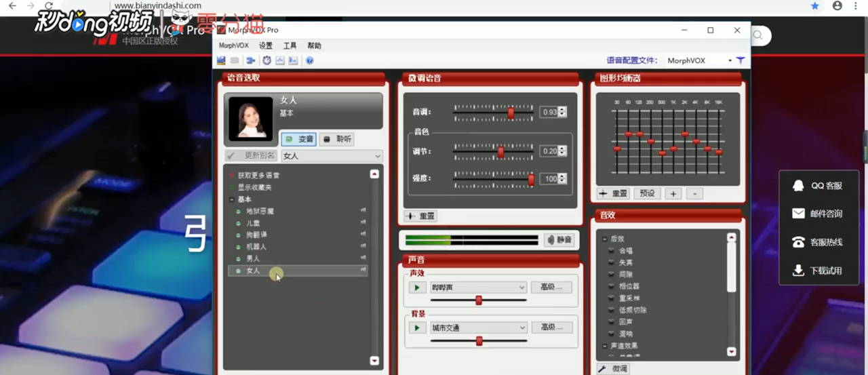Click the telephone icon beside 客服热线

pos(798,242)
